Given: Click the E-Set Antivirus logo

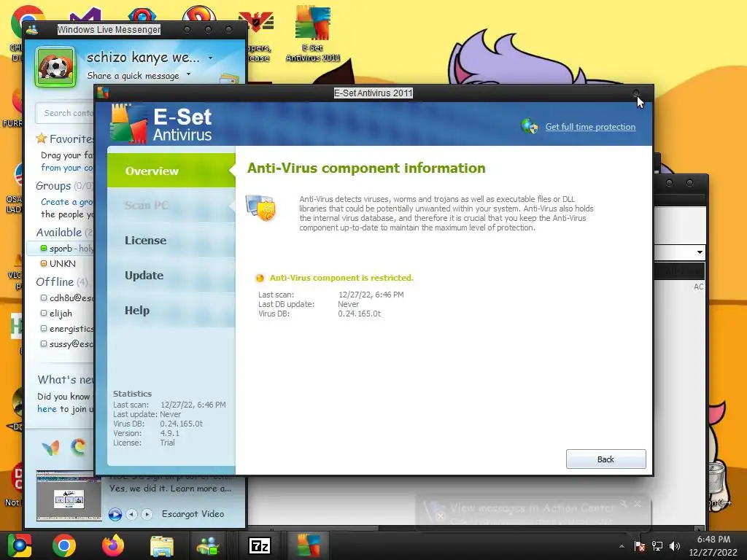Looking at the screenshot, I should click(x=161, y=124).
